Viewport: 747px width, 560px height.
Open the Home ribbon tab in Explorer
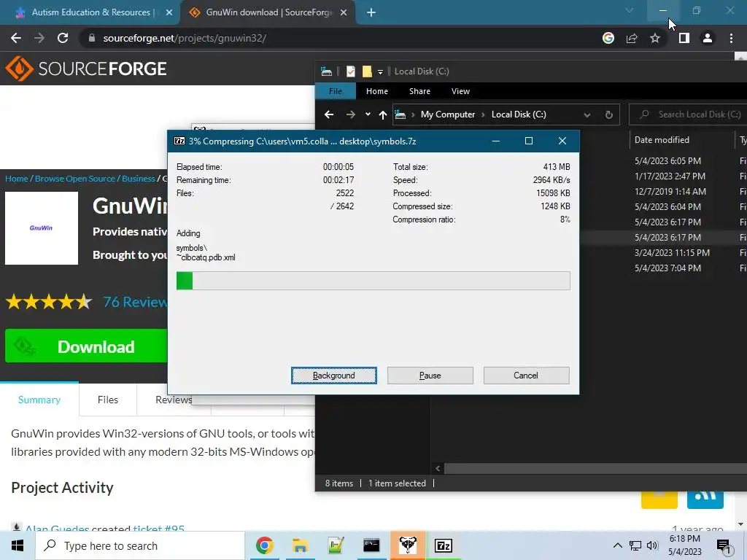377,91
